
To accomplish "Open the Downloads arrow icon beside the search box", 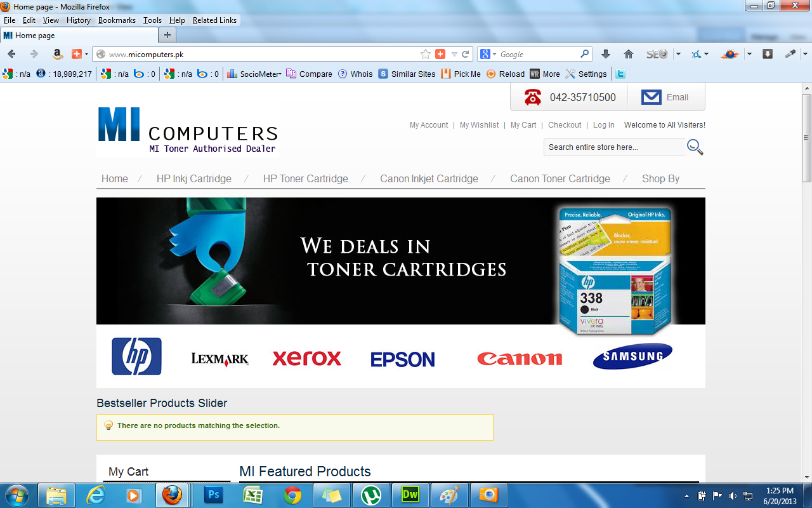I will tap(606, 54).
